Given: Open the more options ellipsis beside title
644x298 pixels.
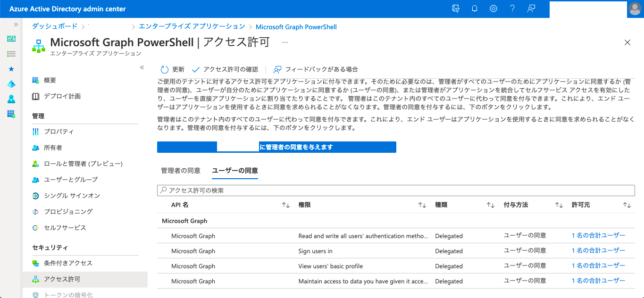Looking at the screenshot, I should click(285, 42).
